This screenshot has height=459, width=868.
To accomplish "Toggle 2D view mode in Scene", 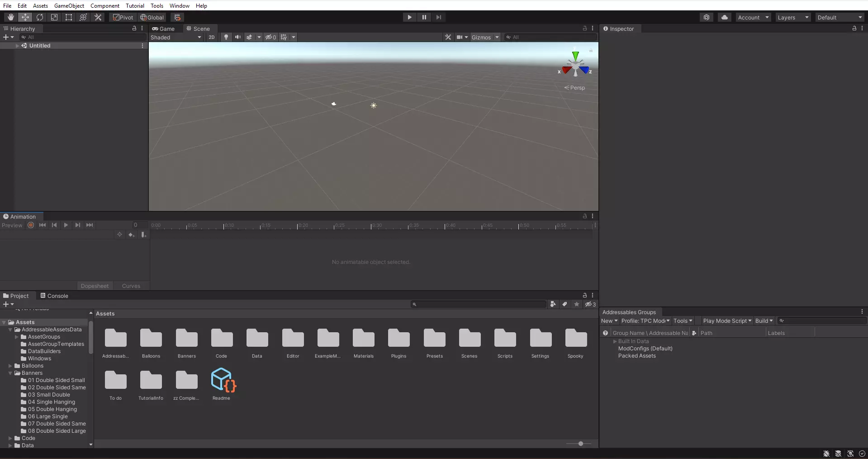I will pos(211,37).
